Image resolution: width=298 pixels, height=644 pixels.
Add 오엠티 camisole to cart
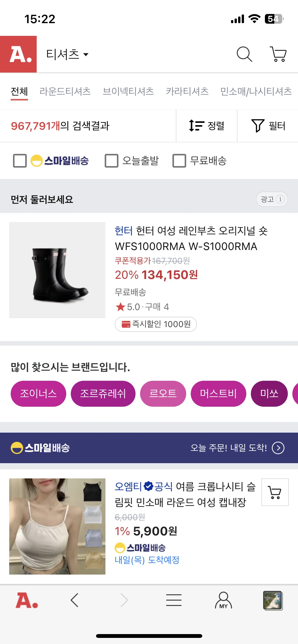pos(275,492)
